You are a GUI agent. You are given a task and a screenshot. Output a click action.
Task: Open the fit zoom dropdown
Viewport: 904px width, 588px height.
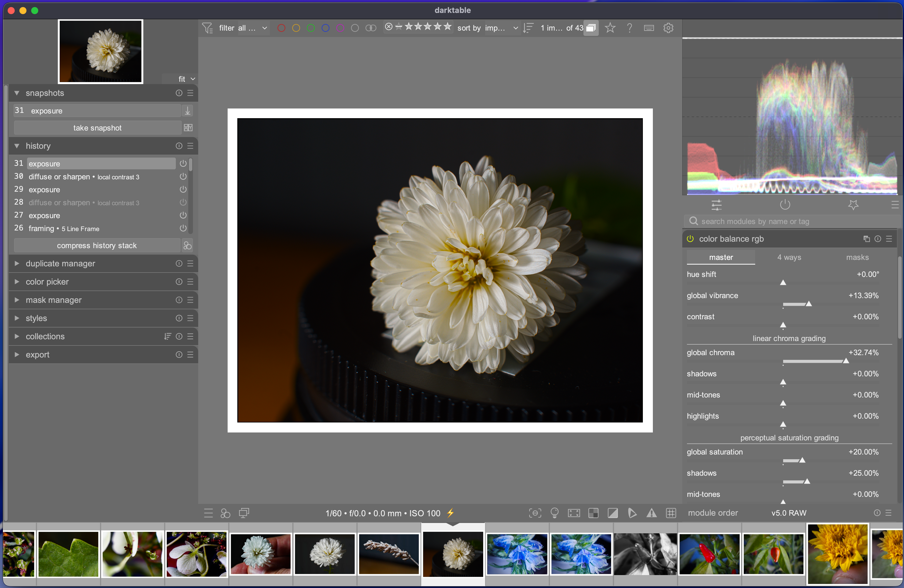pos(186,78)
